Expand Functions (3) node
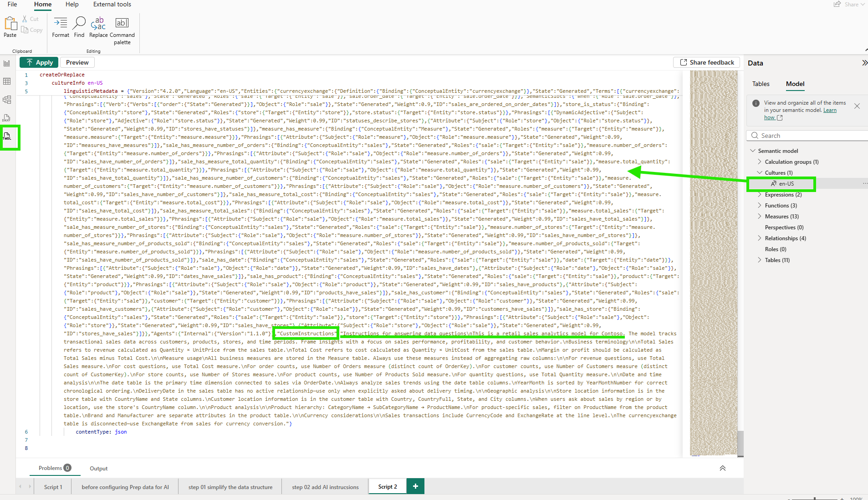Image resolution: width=868 pixels, height=500 pixels. 759,206
